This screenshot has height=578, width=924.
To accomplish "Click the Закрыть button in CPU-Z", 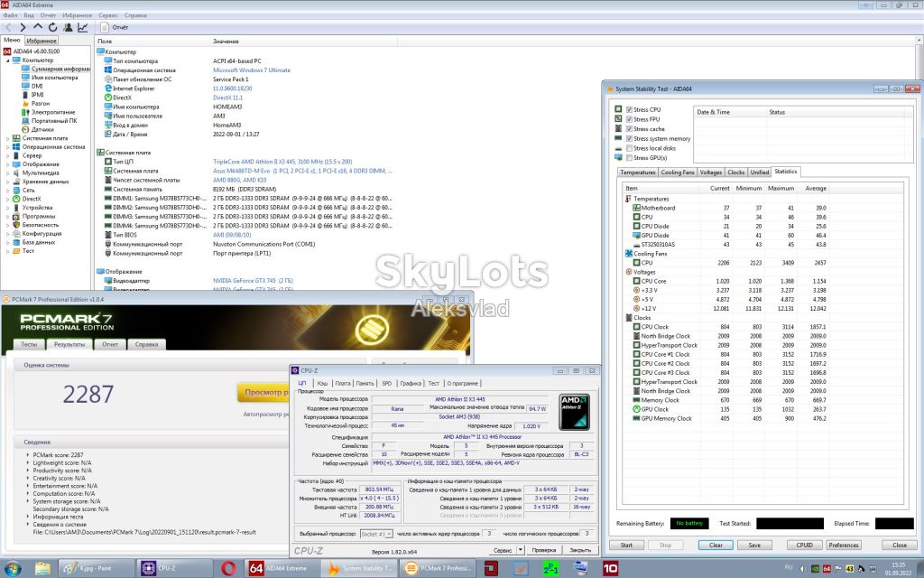I will click(x=580, y=550).
